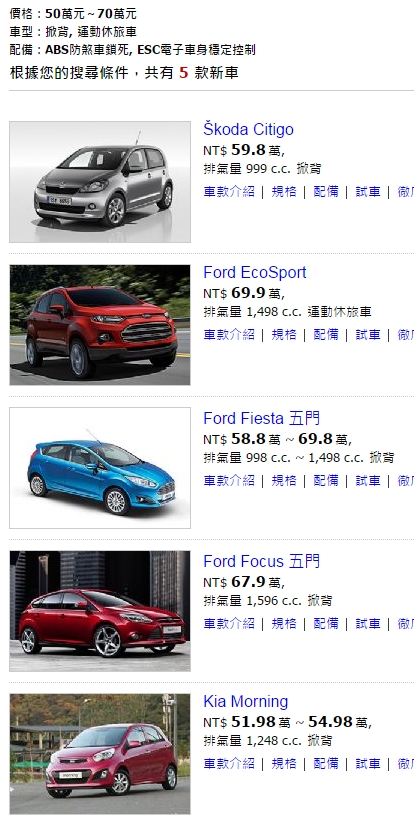The height and width of the screenshot is (824, 414).
Task: Click the red Ford EcoSport photo
Action: (100, 325)
